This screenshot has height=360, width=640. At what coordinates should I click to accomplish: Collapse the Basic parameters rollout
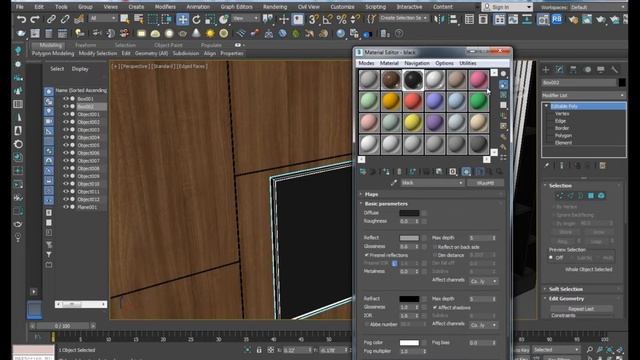386,204
